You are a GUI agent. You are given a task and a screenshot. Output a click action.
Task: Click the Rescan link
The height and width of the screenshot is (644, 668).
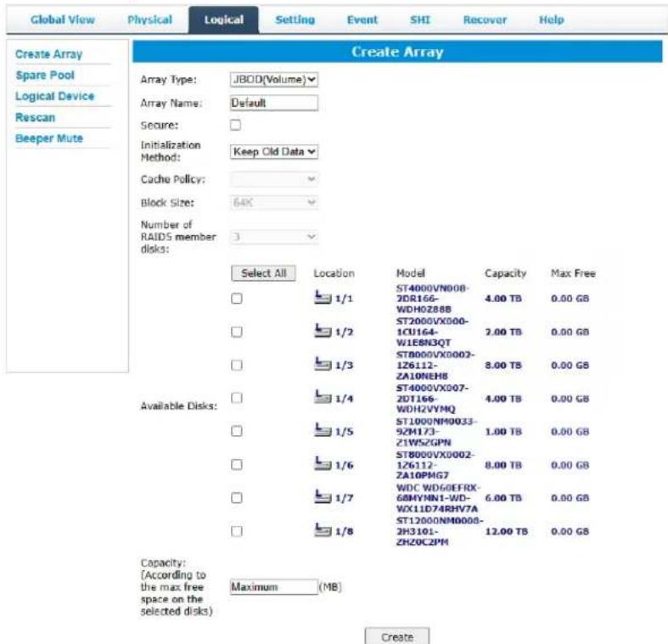tap(35, 117)
